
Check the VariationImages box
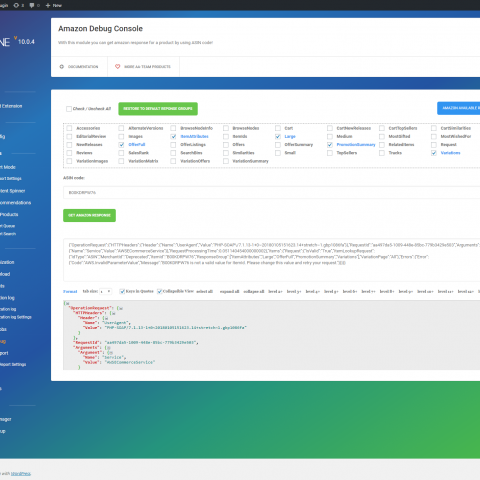pyautogui.click(x=69, y=161)
